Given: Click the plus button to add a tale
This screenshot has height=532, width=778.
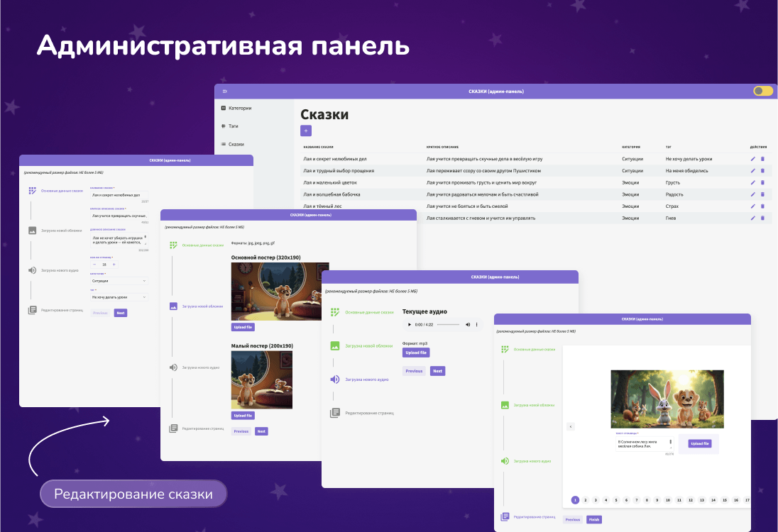Looking at the screenshot, I should point(306,131).
